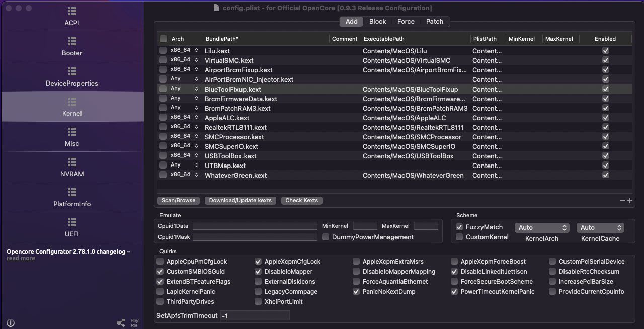Click the Check Kexts button

click(301, 200)
